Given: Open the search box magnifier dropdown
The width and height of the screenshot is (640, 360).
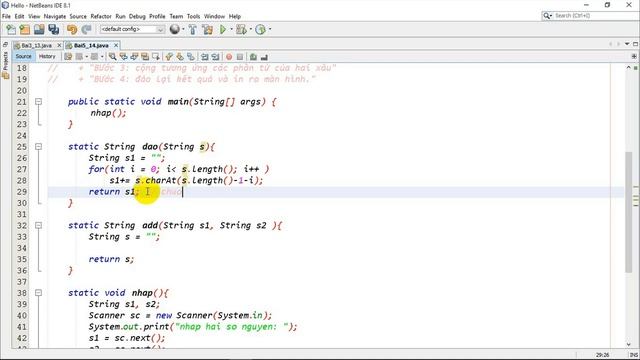Looking at the screenshot, I should click(547, 16).
